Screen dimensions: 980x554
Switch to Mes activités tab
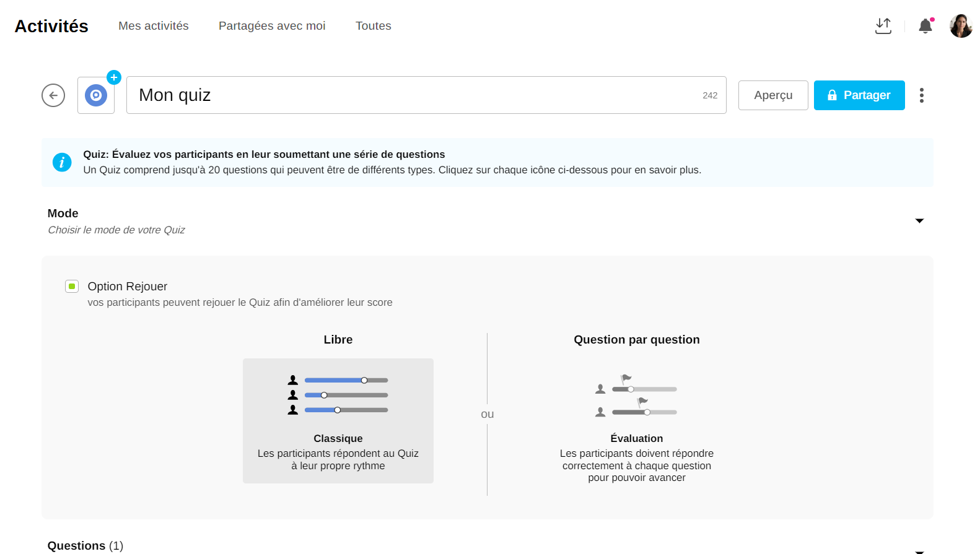point(154,26)
